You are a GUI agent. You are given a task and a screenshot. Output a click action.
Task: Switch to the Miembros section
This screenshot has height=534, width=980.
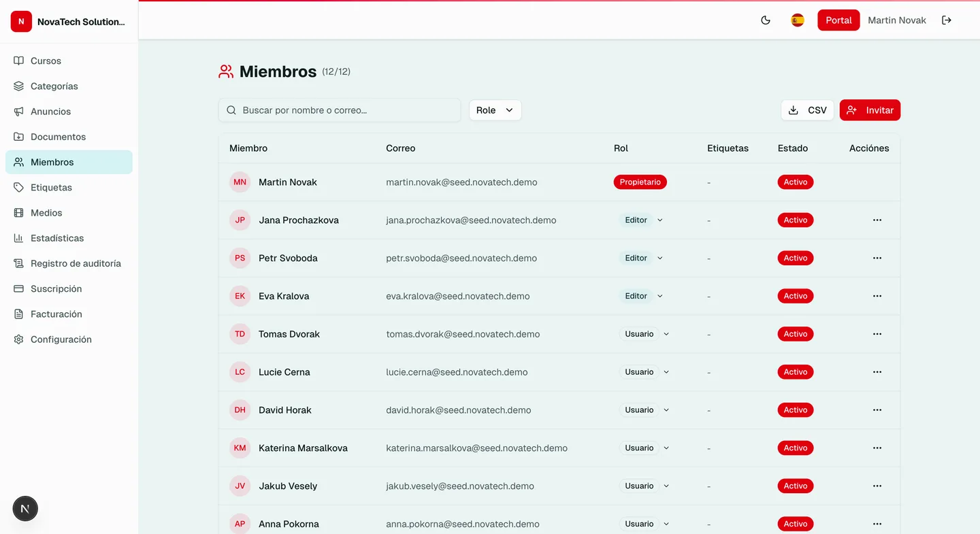[51, 162]
